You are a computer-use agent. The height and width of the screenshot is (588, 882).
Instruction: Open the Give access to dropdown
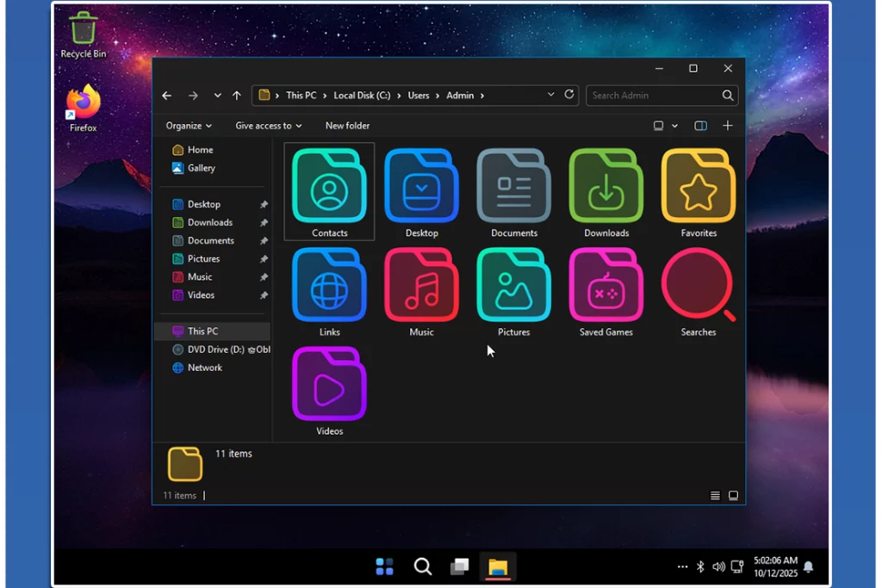pyautogui.click(x=268, y=126)
